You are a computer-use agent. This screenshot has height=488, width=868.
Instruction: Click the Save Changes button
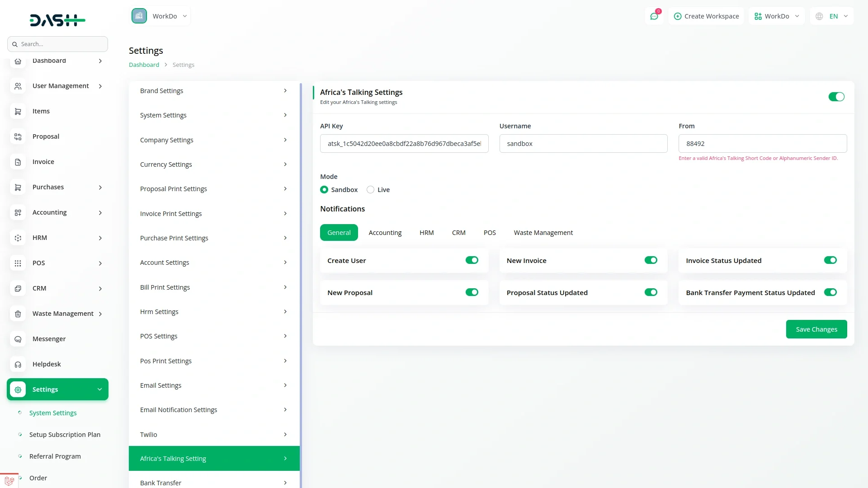click(816, 329)
